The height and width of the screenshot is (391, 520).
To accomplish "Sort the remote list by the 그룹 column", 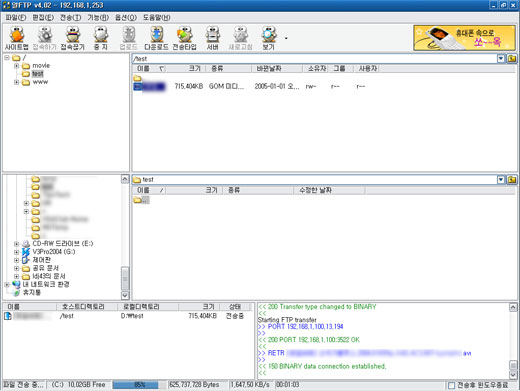I will coord(341,69).
